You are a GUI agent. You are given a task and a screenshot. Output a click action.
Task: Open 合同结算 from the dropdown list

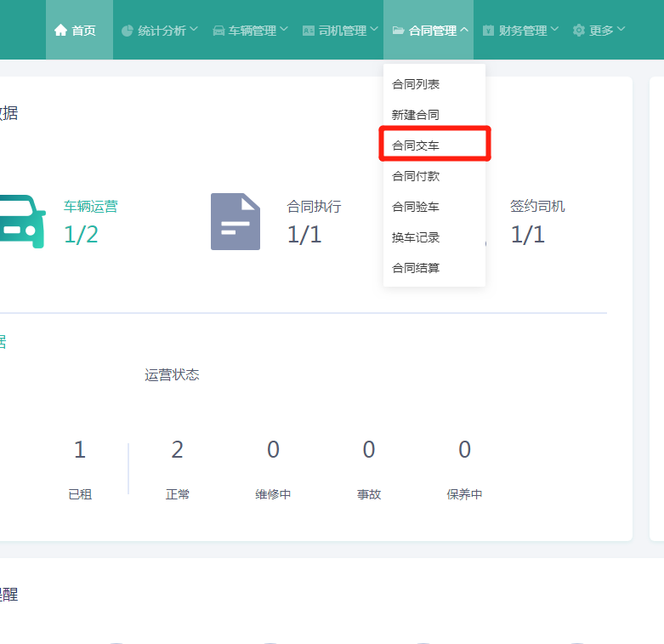point(416,268)
